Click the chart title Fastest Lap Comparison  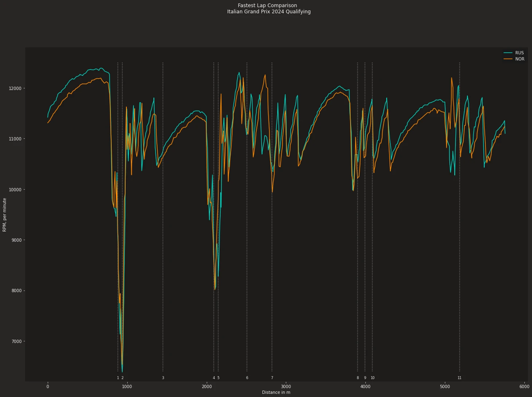[x=267, y=5]
